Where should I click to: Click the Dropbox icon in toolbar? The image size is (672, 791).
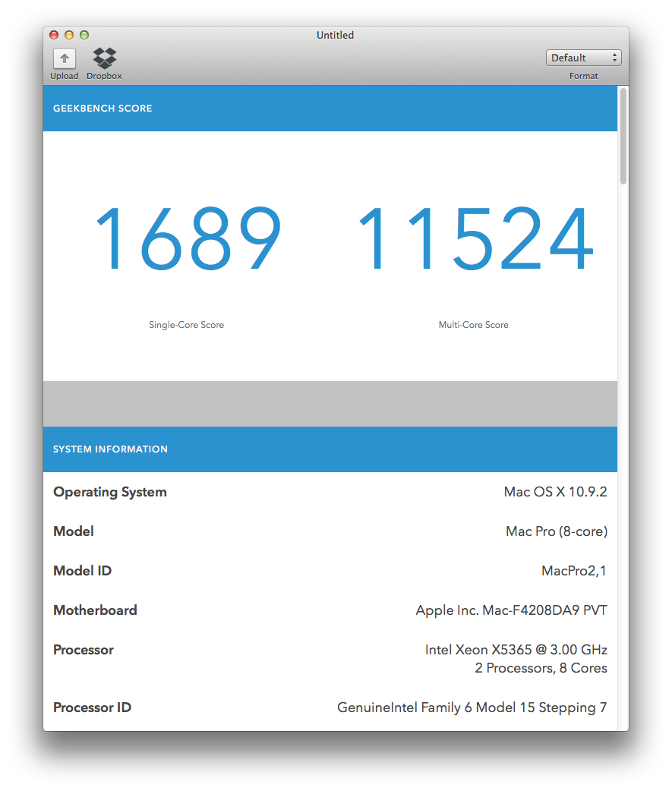pyautogui.click(x=105, y=58)
